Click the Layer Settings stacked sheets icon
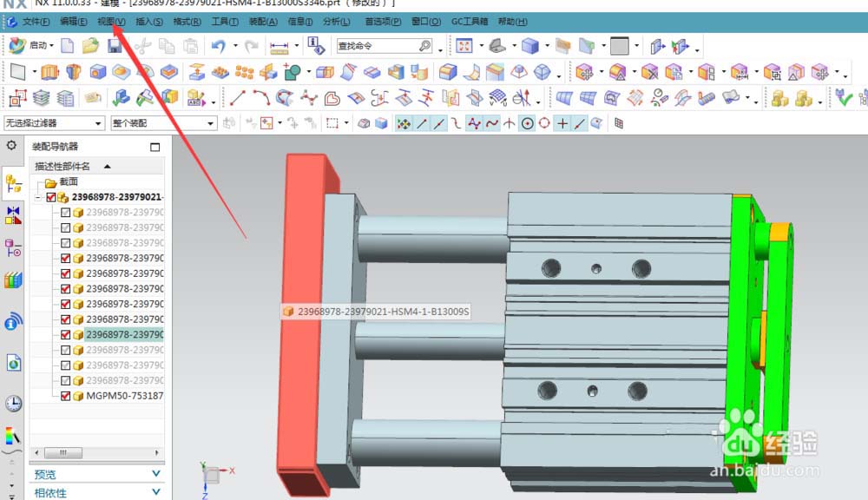Viewport: 868px width, 500px height. (41, 98)
